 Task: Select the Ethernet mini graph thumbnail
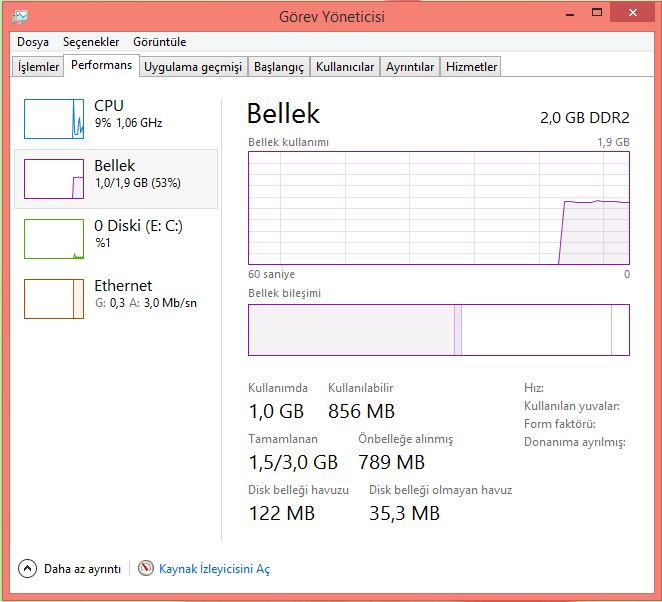[x=54, y=298]
